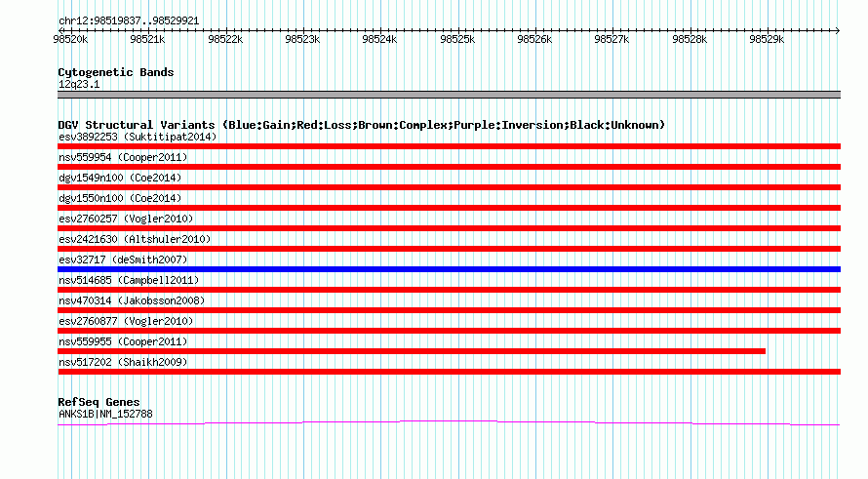Click the 98522k ruler tick label

225,39
